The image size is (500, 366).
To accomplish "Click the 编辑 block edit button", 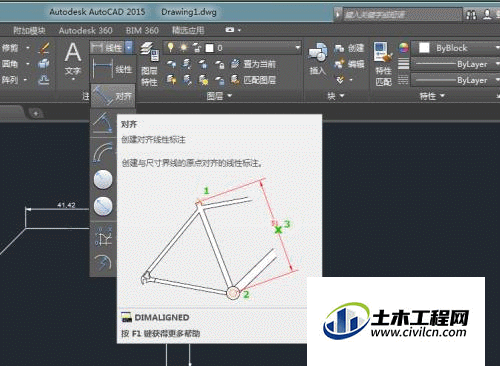I will tap(349, 64).
